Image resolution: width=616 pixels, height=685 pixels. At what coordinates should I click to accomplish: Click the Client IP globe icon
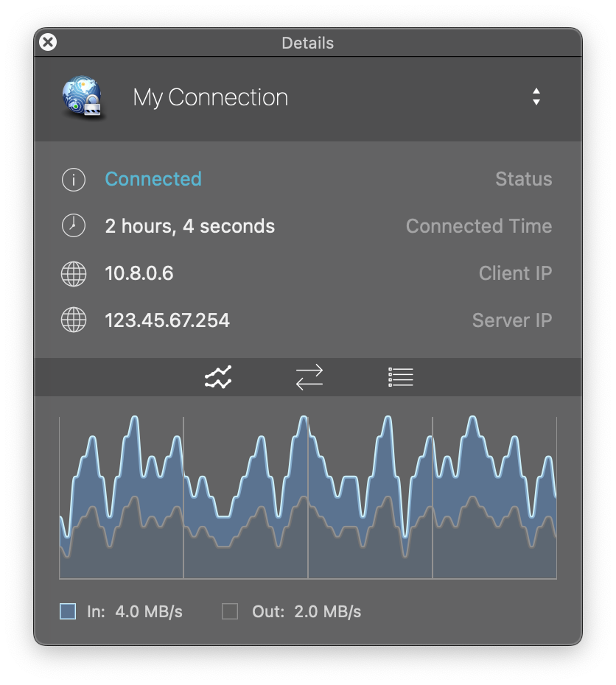pyautogui.click(x=74, y=274)
